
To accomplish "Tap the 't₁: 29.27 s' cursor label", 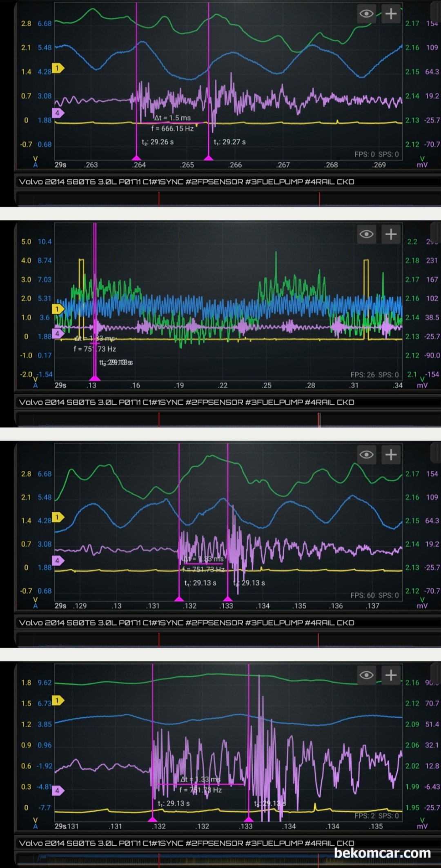I will [229, 142].
